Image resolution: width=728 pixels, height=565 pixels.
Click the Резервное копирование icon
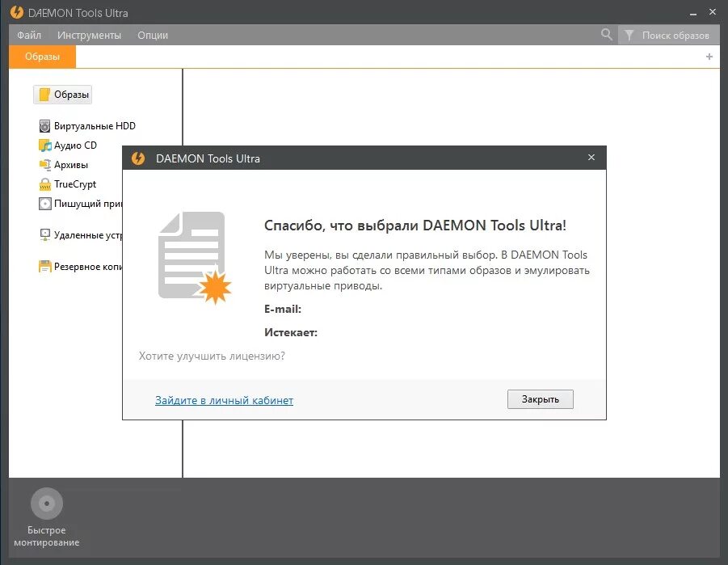[44, 266]
